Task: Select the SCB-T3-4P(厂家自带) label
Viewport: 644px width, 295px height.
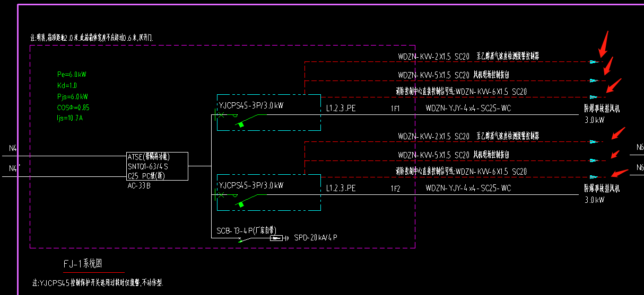Action: click(x=247, y=230)
